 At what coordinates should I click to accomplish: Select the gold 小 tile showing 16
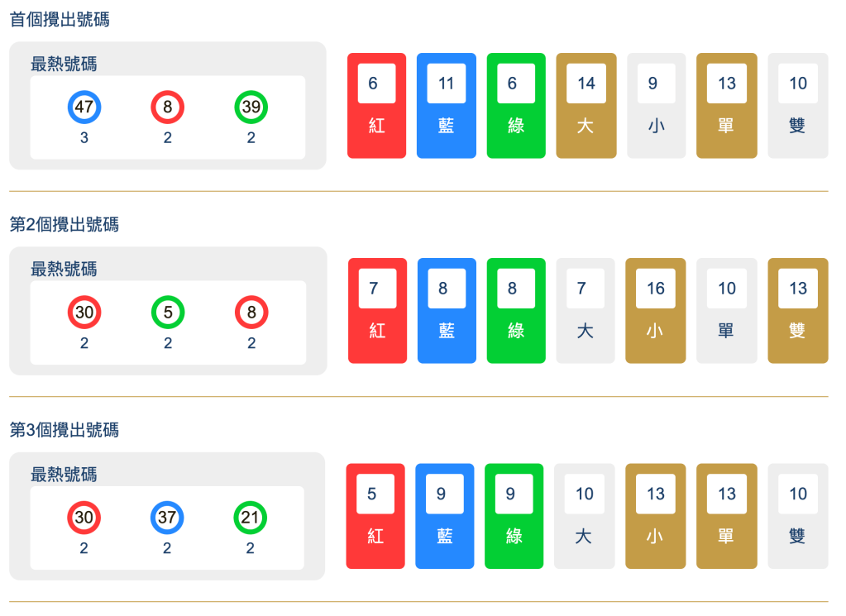tap(656, 311)
